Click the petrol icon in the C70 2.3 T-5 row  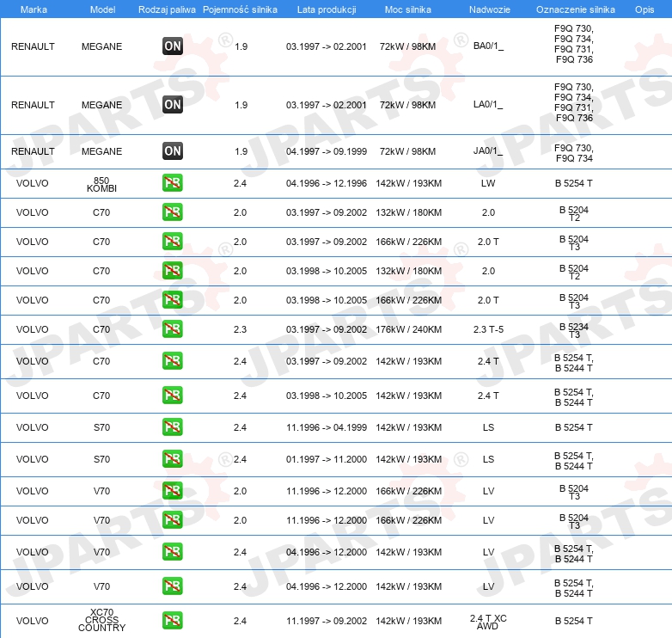(x=173, y=328)
